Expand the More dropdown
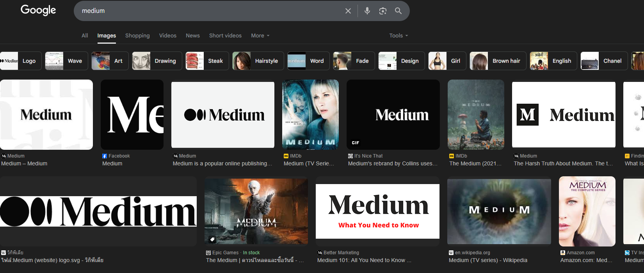The image size is (644, 273). pos(260,35)
